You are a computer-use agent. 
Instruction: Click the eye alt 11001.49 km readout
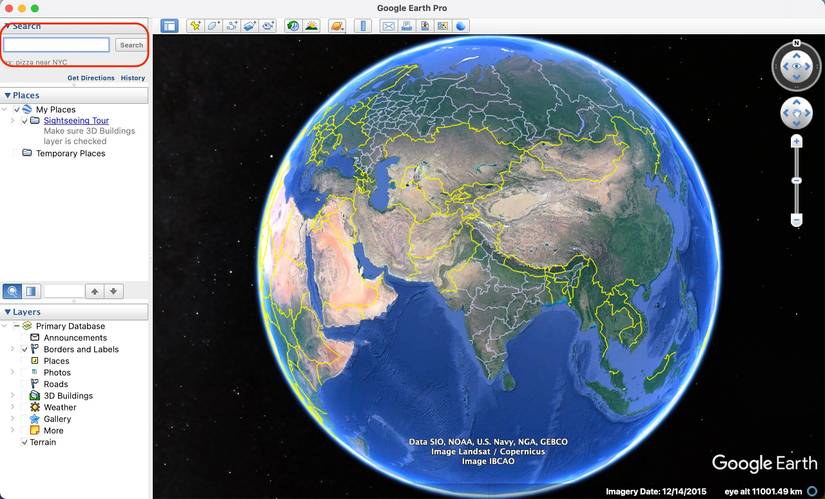(x=763, y=492)
